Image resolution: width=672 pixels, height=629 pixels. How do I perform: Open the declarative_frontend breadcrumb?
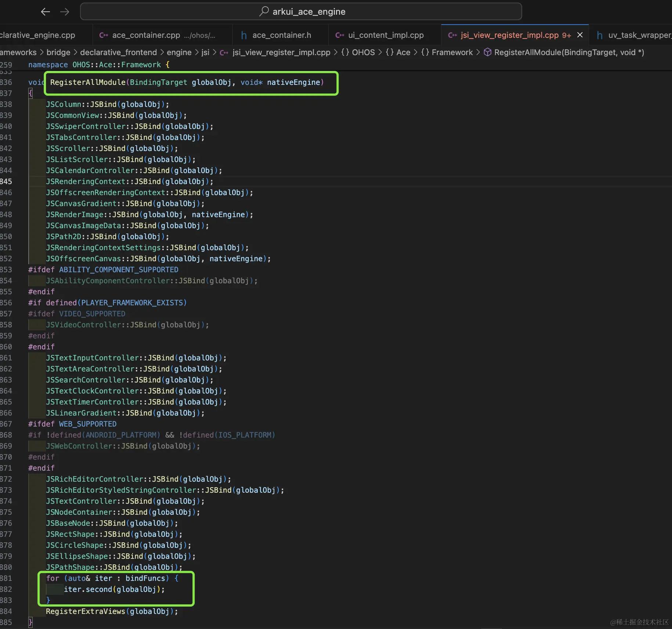coord(118,52)
